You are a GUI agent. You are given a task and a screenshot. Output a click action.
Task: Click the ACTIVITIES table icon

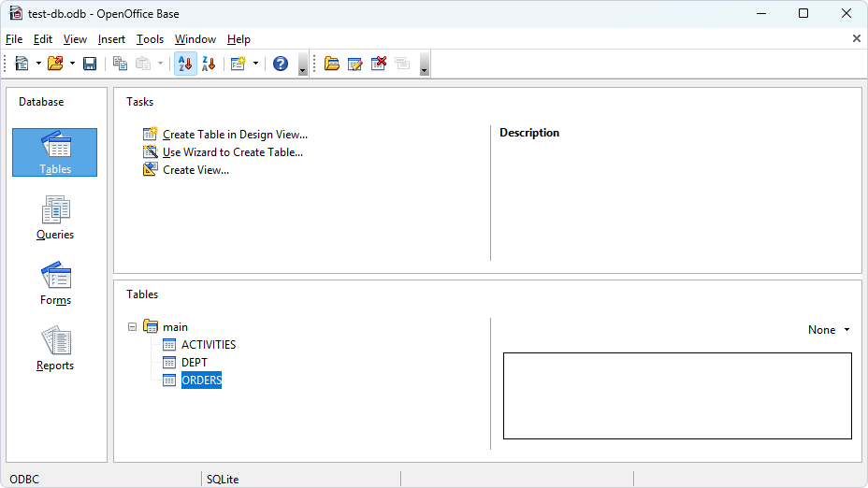click(169, 345)
